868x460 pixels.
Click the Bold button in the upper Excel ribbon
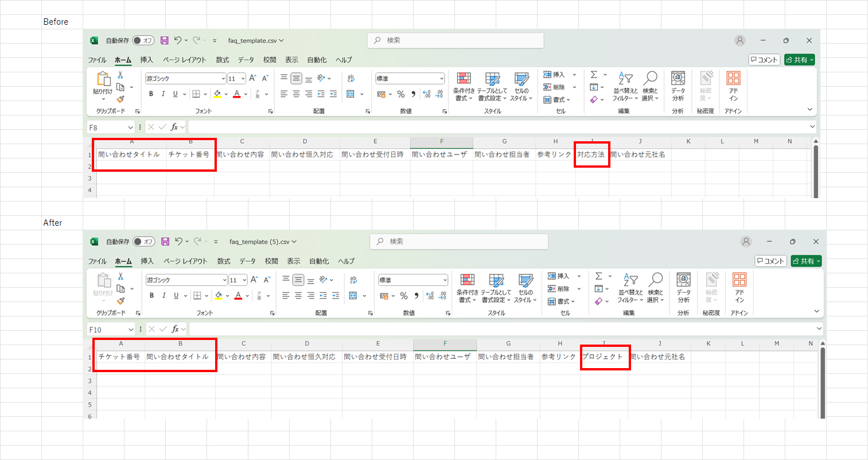pyautogui.click(x=151, y=94)
